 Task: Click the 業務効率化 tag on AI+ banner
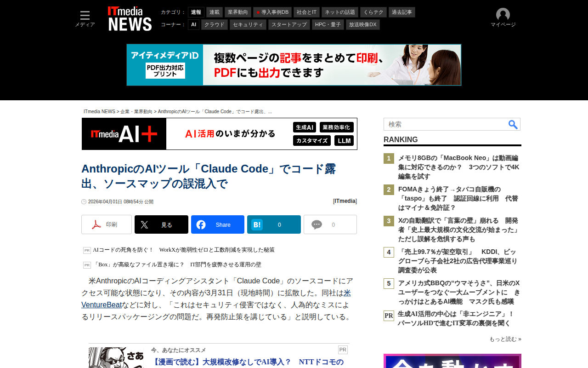coord(337,127)
